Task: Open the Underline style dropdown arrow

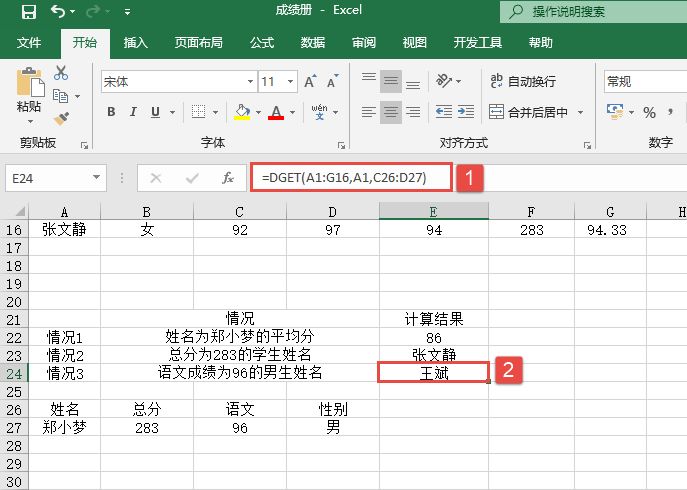Action: click(x=172, y=113)
